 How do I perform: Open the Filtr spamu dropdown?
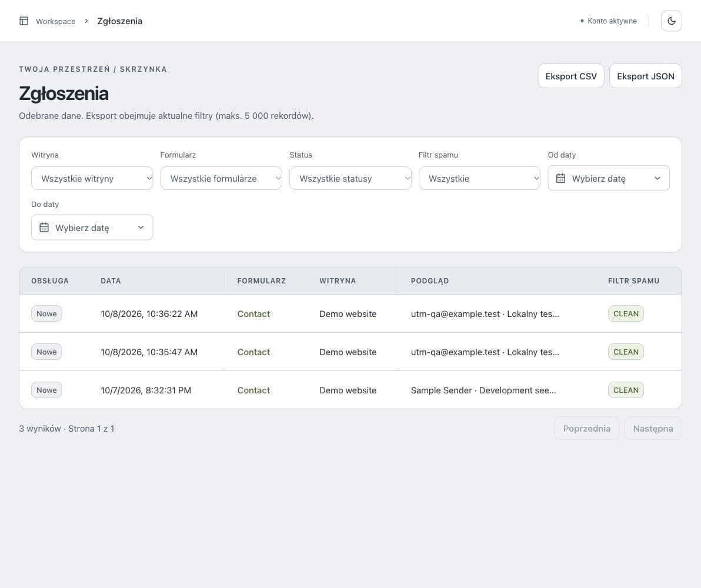click(479, 178)
